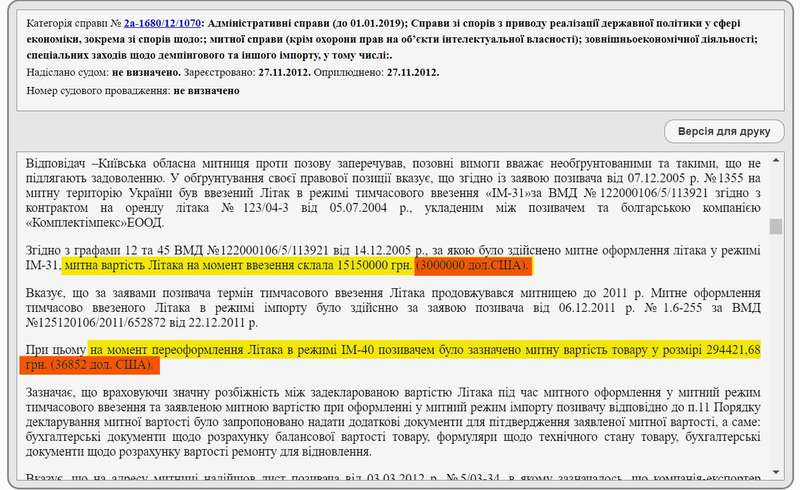
Task: Click the 'Версія для друку' print button
Action: point(725,131)
